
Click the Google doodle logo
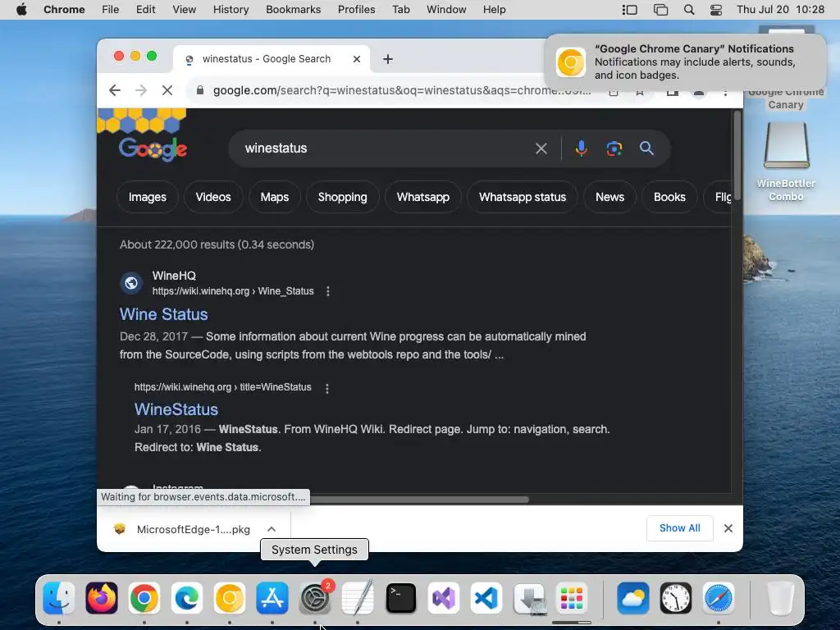(153, 148)
